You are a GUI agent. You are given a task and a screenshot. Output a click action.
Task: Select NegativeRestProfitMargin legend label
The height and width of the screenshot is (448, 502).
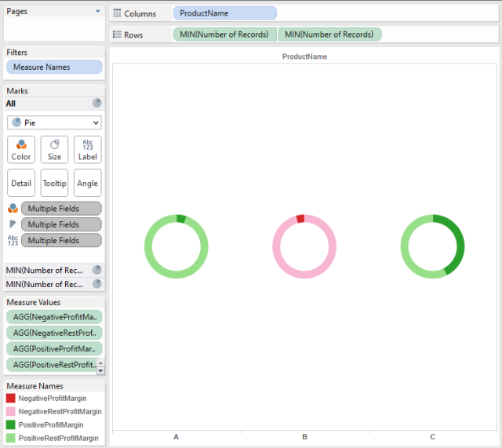(x=60, y=411)
